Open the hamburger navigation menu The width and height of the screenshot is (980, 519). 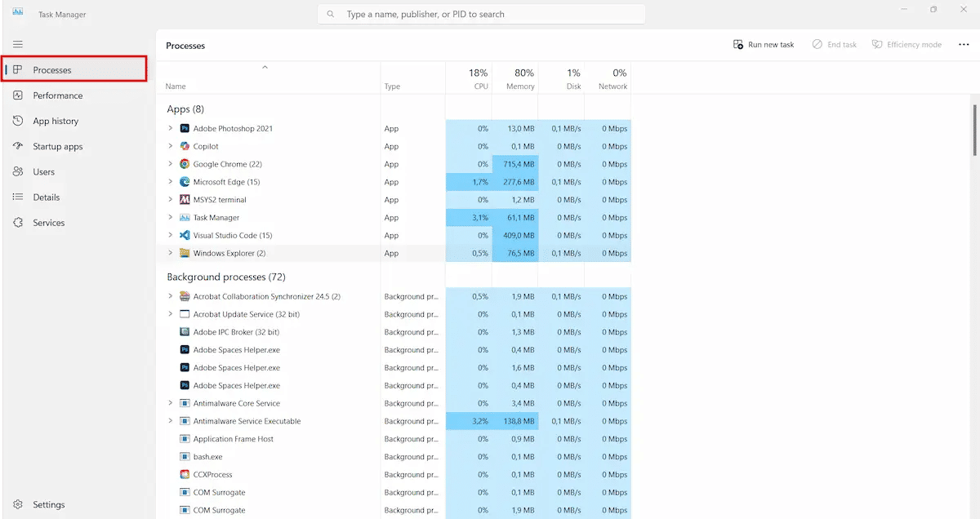tap(18, 44)
